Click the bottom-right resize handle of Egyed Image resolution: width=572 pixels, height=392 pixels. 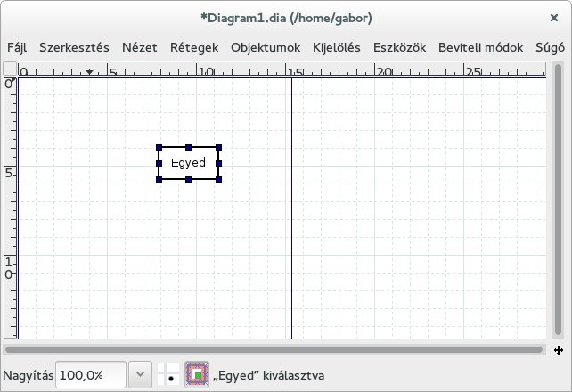(218, 179)
